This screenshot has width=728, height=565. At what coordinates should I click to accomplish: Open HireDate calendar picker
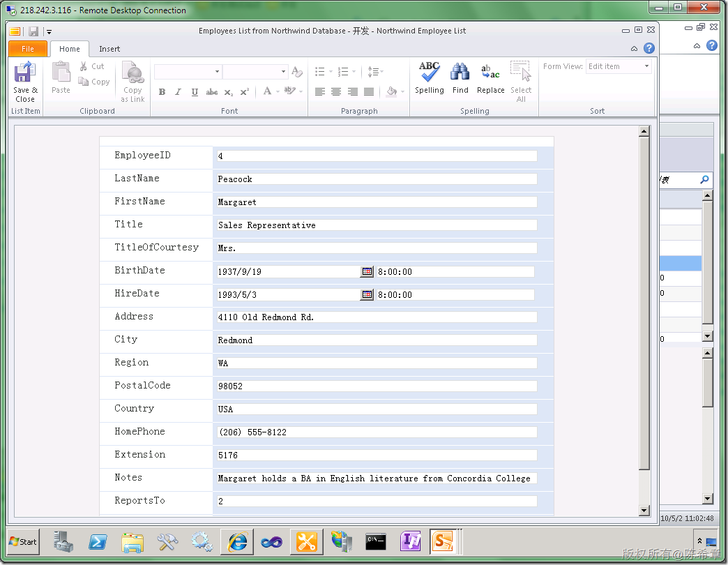(x=367, y=294)
